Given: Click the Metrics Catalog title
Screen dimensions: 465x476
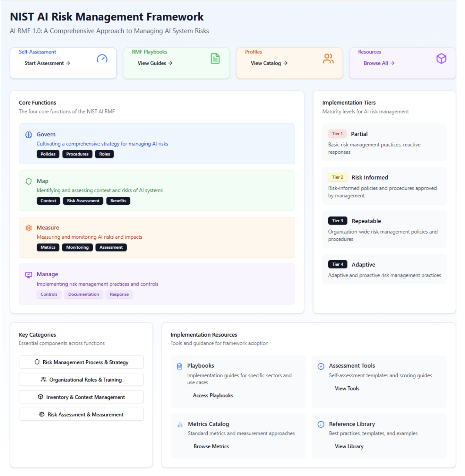Looking at the screenshot, I should 209,424.
